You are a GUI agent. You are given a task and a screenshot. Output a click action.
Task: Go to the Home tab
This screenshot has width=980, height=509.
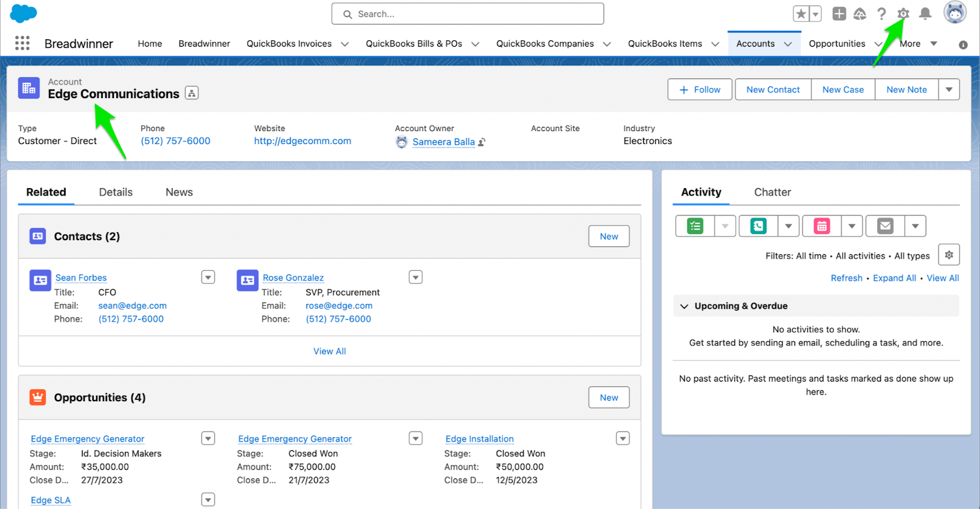point(150,43)
